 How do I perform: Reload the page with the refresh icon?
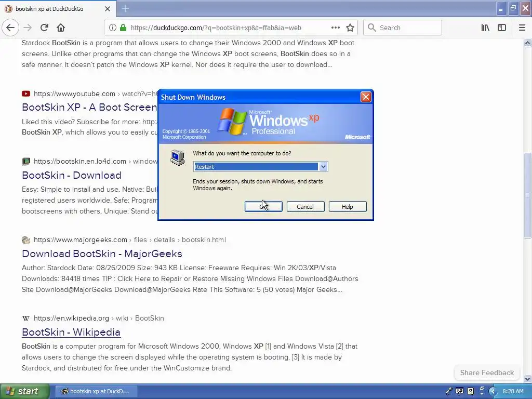44,28
